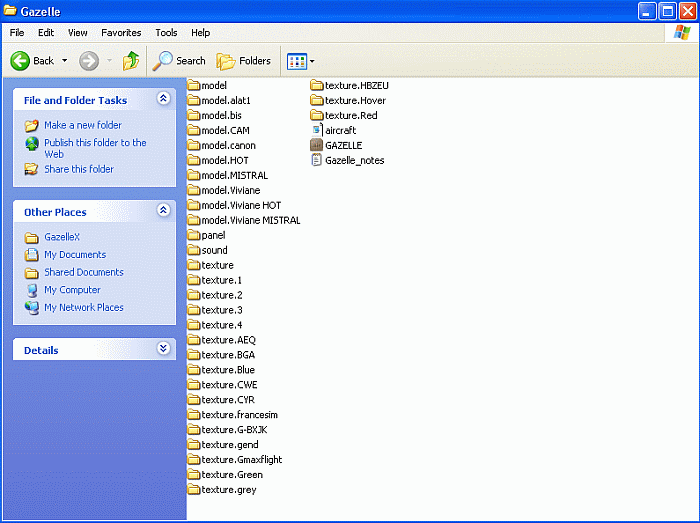Open Shared Documents link
This screenshot has height=523, width=700.
pos(84,272)
